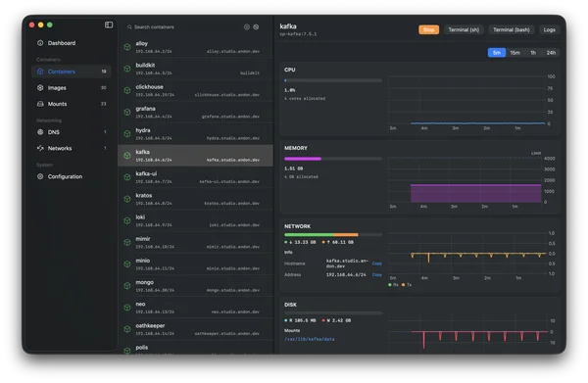Select the mongo container

click(195, 286)
